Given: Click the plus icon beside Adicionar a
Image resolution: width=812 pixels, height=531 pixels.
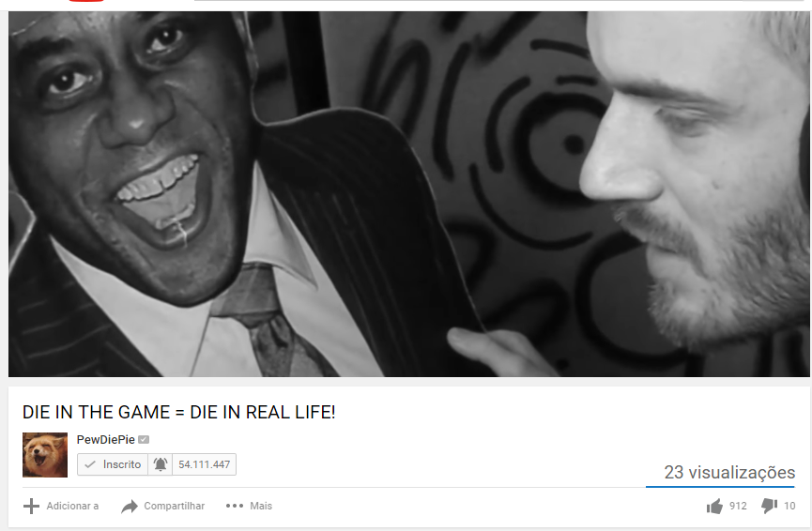Looking at the screenshot, I should tap(31, 506).
